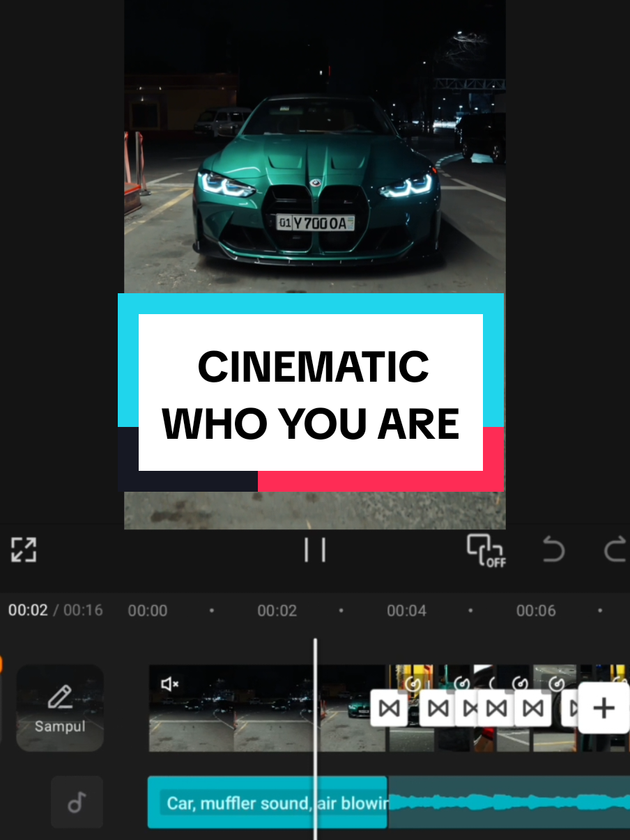The image size is (630, 840).
Task: Open the Sampul cover editor
Action: click(60, 708)
